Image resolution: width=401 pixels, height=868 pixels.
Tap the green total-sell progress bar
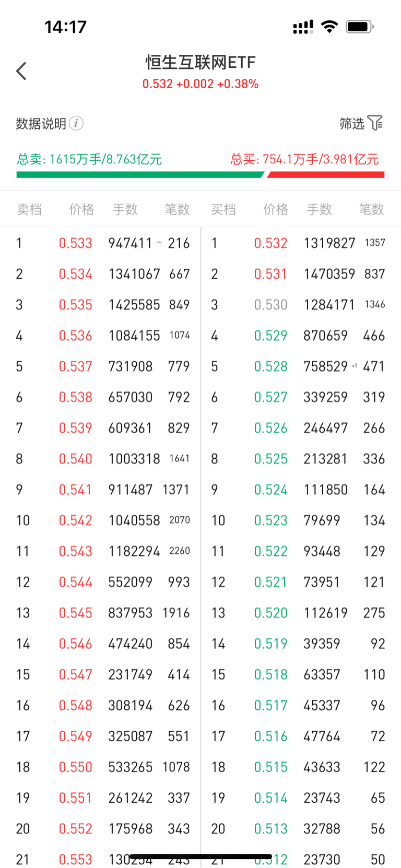pos(140,175)
